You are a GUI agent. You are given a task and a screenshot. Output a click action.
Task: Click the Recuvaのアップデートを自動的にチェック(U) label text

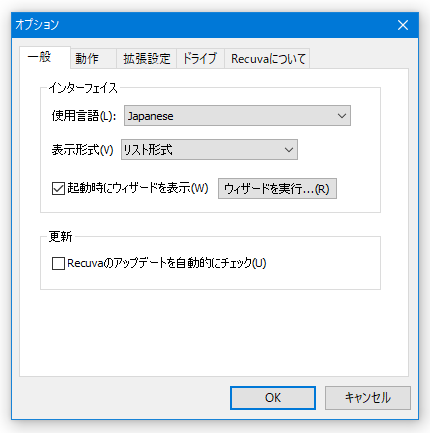(x=167, y=263)
